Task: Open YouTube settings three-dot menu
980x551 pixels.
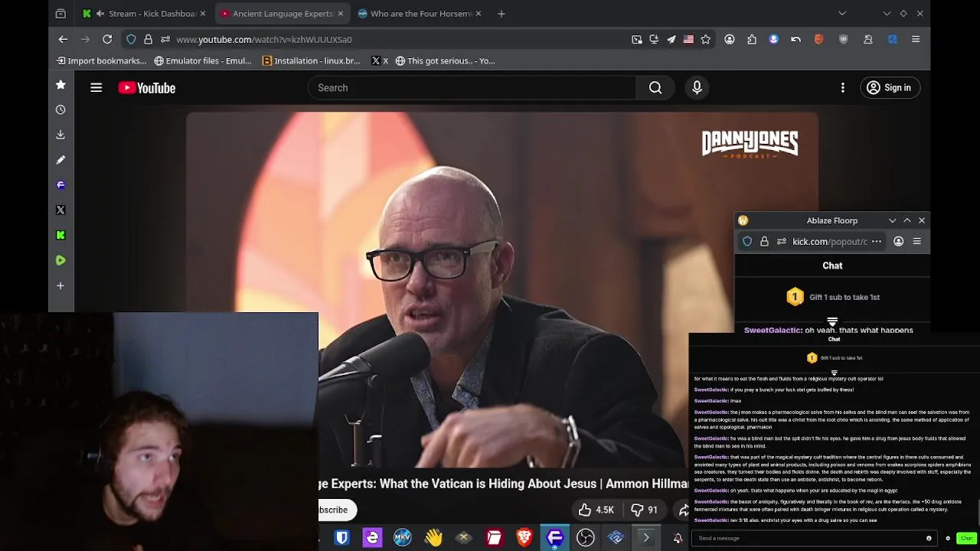Action: pyautogui.click(x=842, y=88)
